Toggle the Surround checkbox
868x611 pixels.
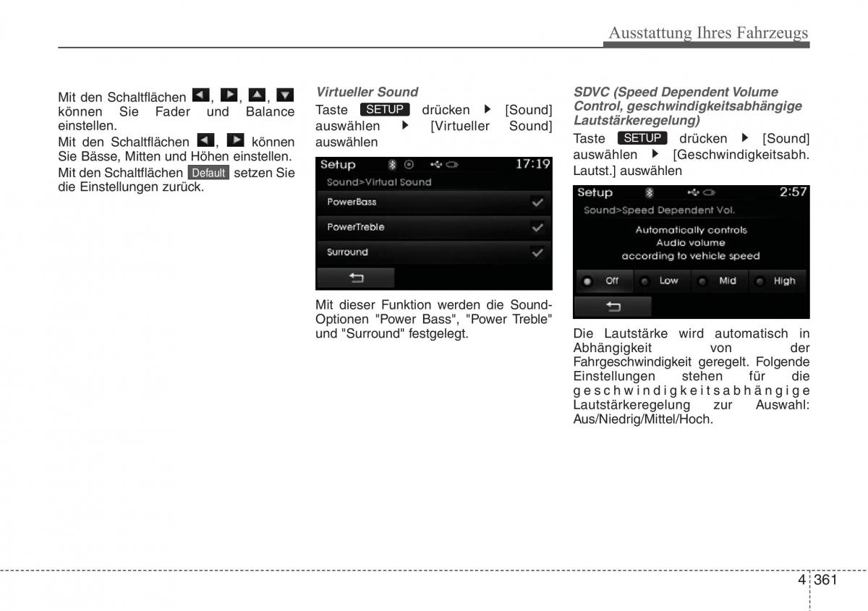click(537, 252)
